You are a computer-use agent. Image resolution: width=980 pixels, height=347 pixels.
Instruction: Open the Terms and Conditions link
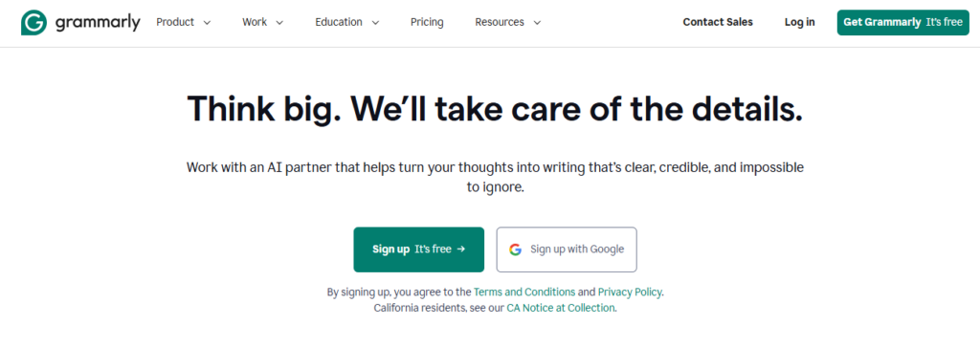[x=524, y=293]
